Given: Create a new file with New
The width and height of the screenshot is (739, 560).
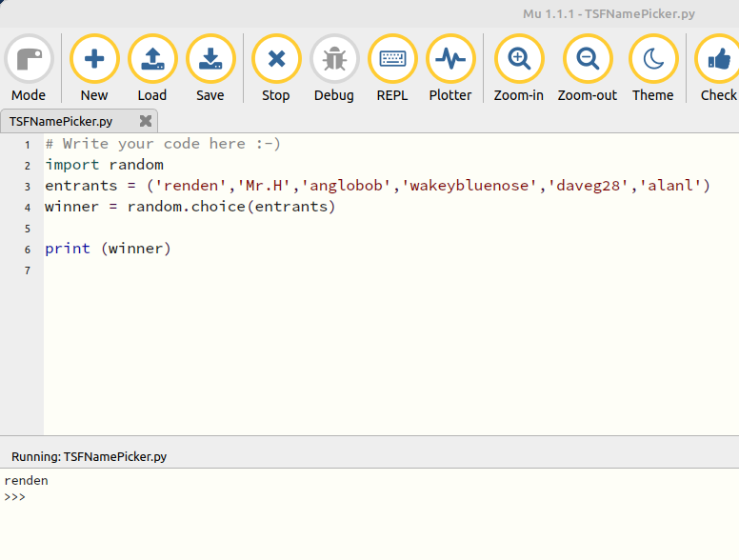Looking at the screenshot, I should 94,60.
